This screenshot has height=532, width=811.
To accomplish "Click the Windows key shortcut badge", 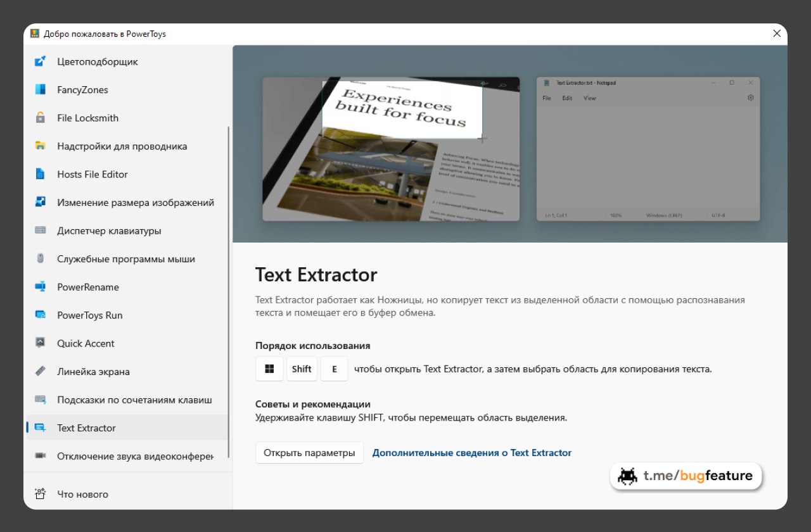I will tap(269, 369).
